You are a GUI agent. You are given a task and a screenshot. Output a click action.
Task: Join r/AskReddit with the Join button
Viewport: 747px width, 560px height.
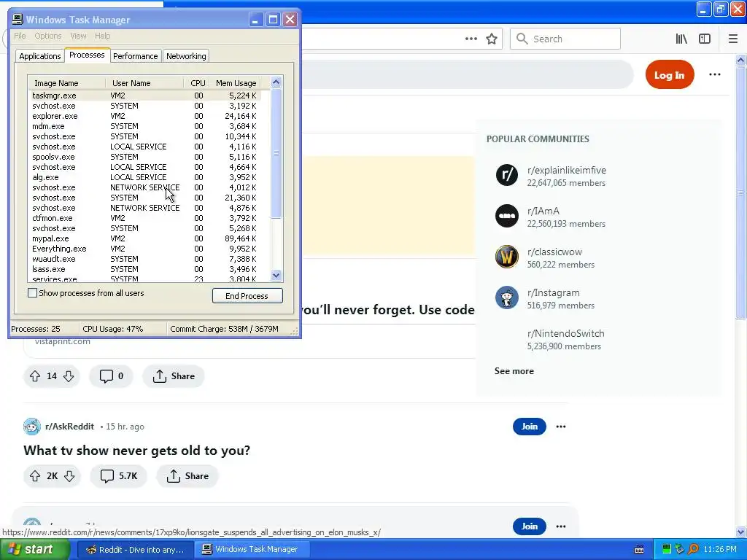pos(530,427)
